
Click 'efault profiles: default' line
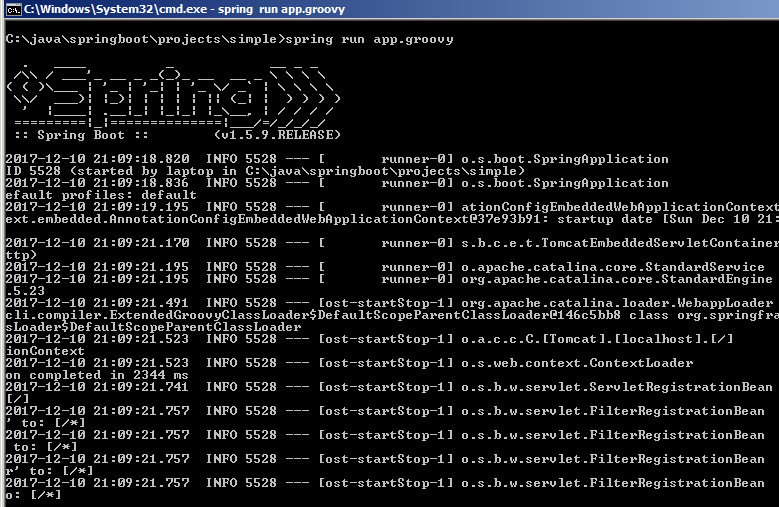(x=101, y=195)
